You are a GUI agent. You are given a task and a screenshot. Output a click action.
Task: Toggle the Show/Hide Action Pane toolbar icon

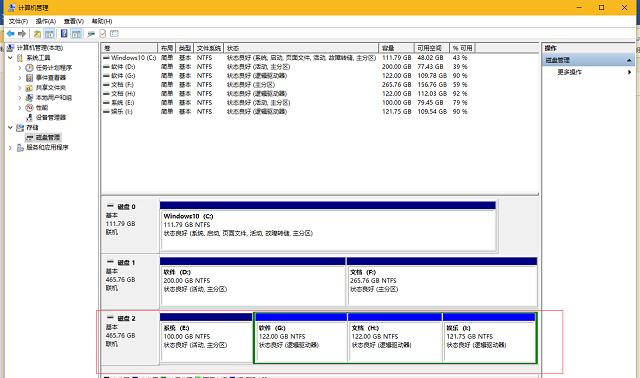pos(76,33)
